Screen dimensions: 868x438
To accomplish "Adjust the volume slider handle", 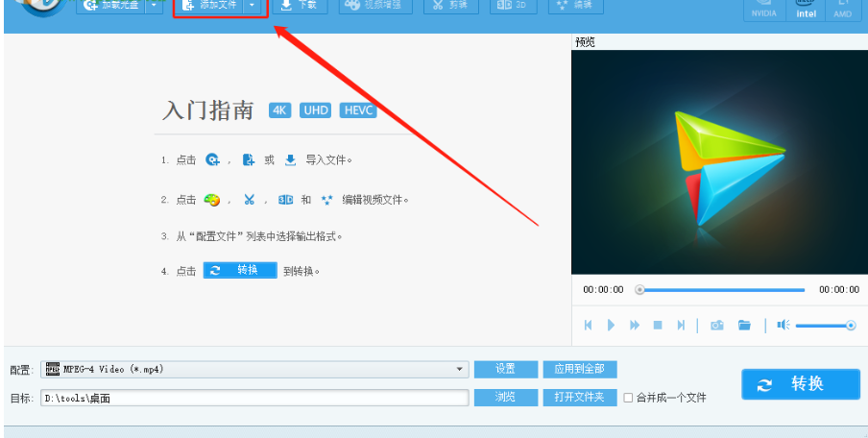I will (851, 326).
